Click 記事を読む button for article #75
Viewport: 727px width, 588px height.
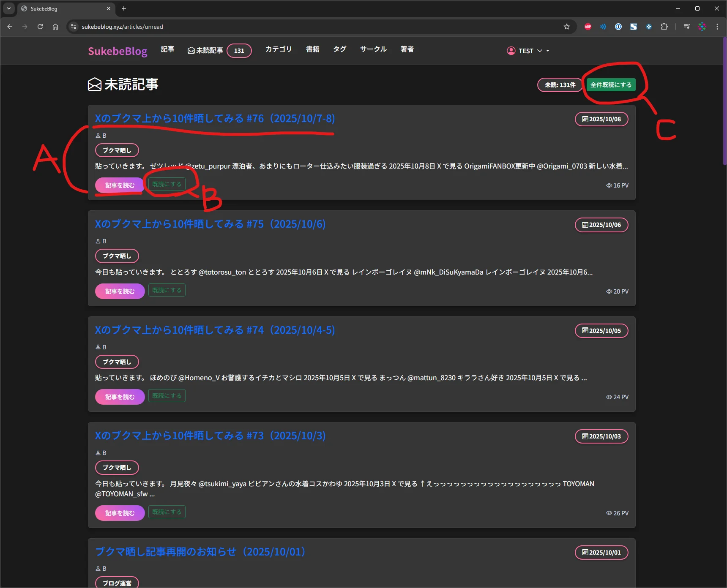[x=120, y=291]
